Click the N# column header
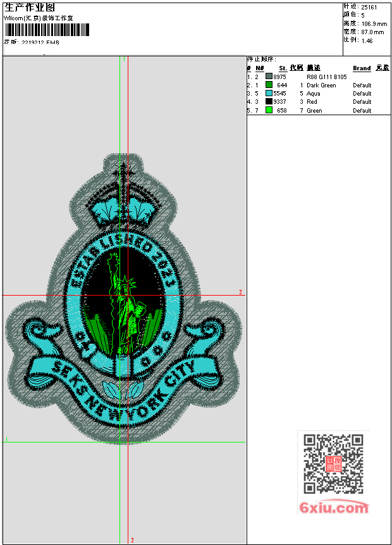This screenshot has height=545, width=392. point(260,68)
